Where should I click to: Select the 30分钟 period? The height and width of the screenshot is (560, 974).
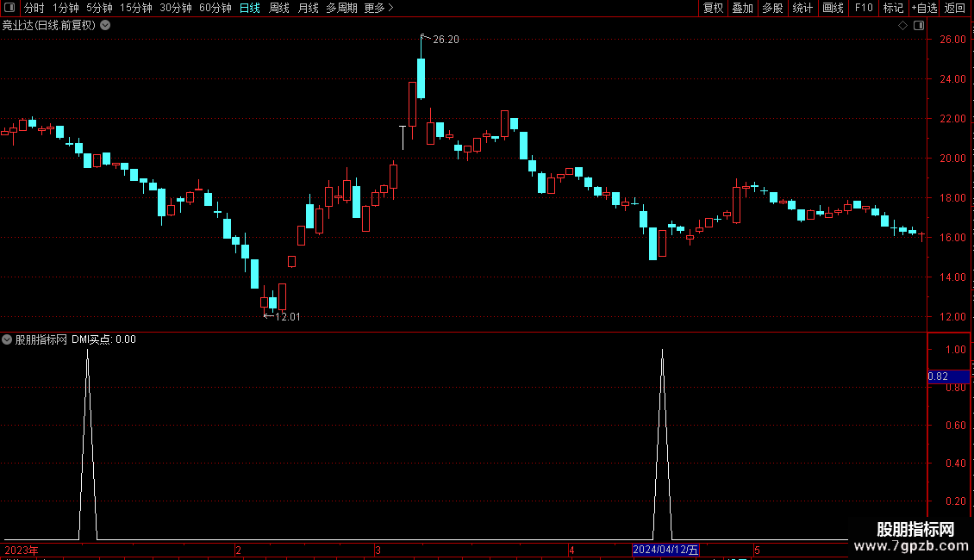point(176,8)
